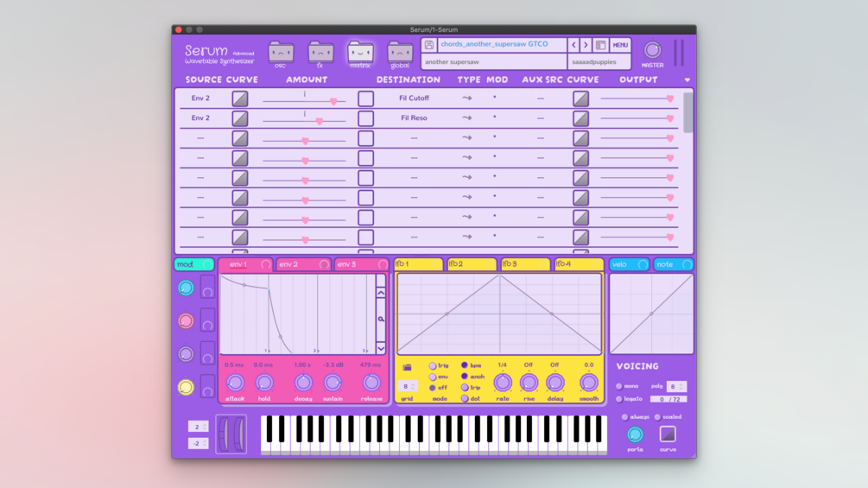
Task: Open the LFO shape folder icon
Action: (407, 367)
